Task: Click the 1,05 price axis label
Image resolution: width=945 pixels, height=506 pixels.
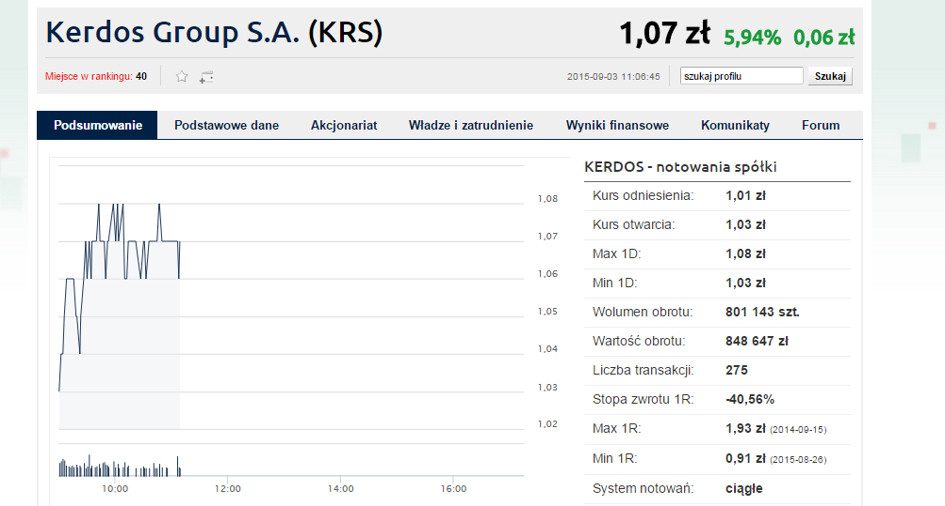Action: [x=548, y=311]
